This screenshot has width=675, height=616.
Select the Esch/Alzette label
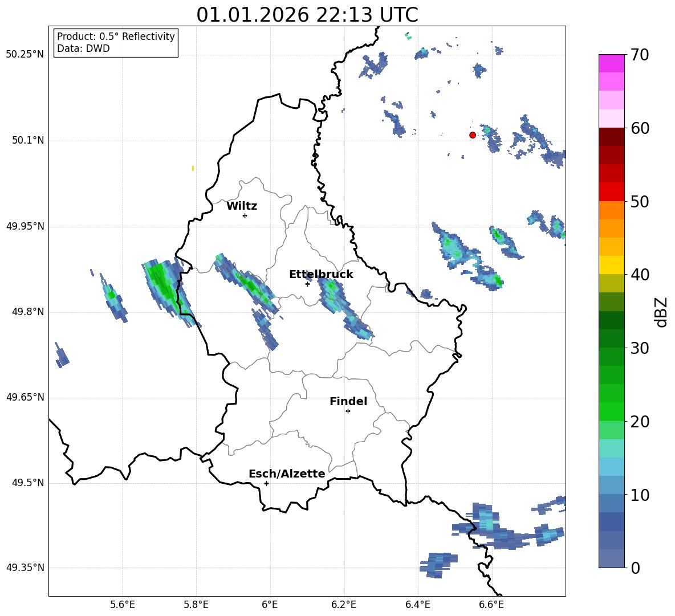(287, 474)
